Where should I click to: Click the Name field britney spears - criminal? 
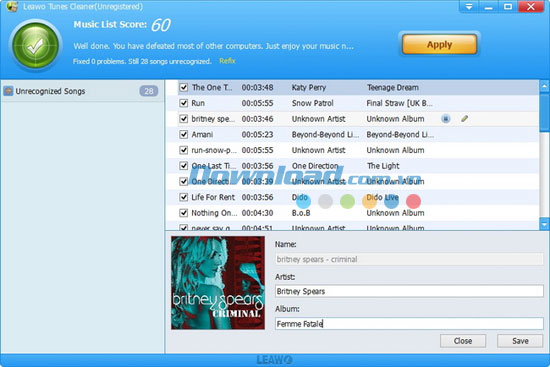(x=409, y=259)
